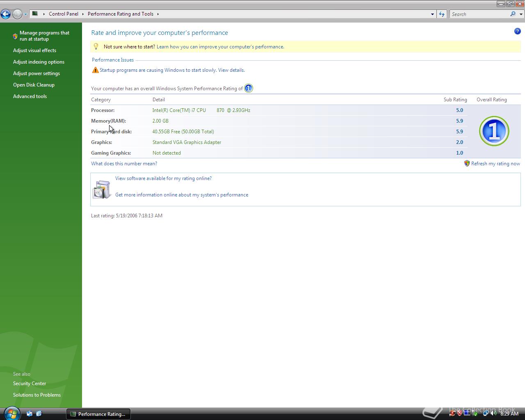The width and height of the screenshot is (525, 420).
Task: Click small rating badge after 'Rating of'
Action: click(x=249, y=88)
